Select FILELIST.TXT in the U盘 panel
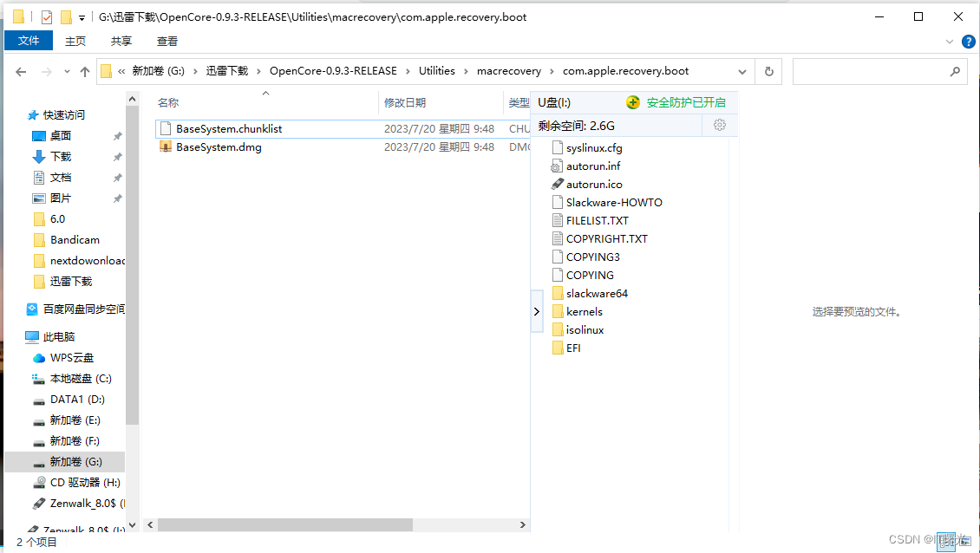 click(x=597, y=220)
